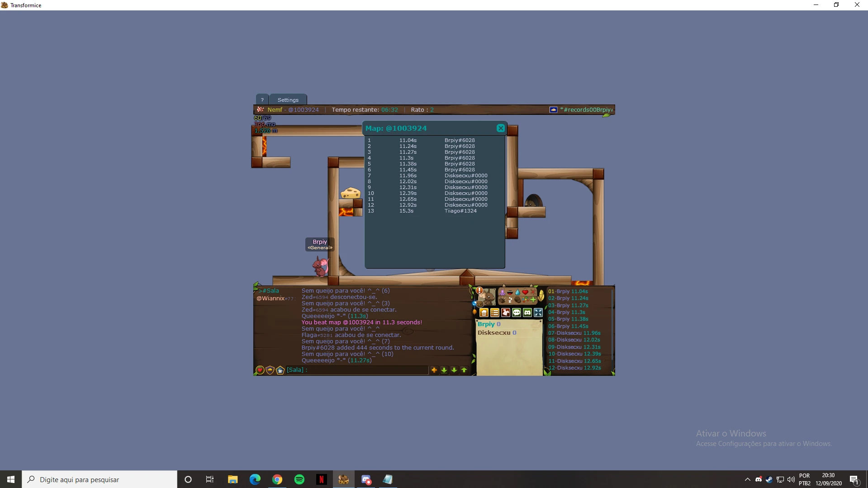Open the Windows Start menu
This screenshot has height=488, width=868.
tap(11, 479)
